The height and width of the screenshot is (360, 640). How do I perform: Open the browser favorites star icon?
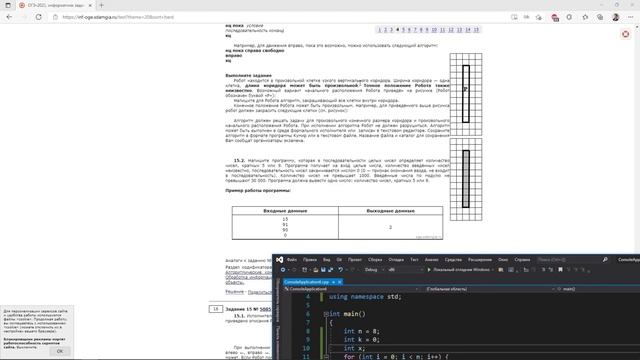pyautogui.click(x=585, y=17)
